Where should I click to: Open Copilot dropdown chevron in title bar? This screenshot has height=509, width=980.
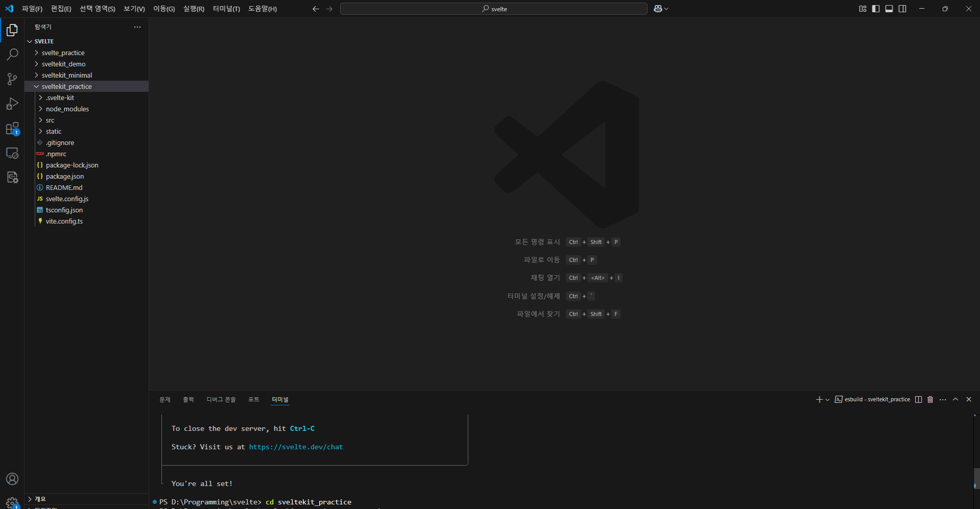666,9
